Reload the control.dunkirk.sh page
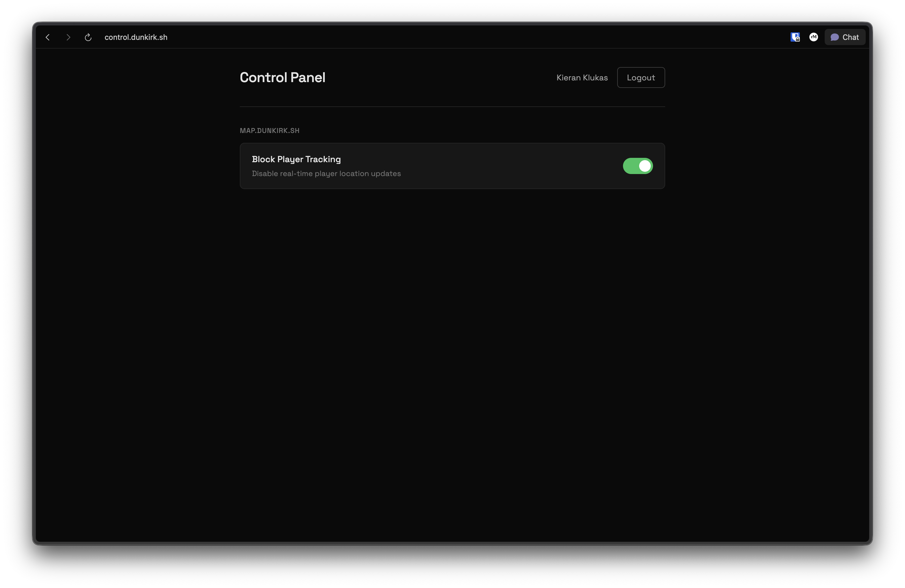The height and width of the screenshot is (588, 905). click(x=88, y=37)
